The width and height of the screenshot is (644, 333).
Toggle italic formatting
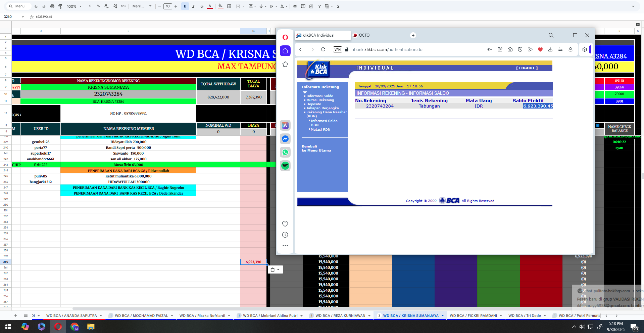point(193,6)
